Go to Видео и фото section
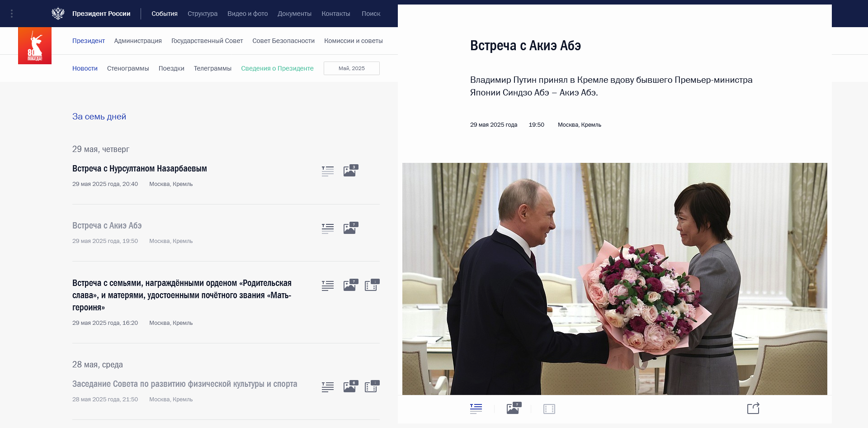 tap(248, 14)
